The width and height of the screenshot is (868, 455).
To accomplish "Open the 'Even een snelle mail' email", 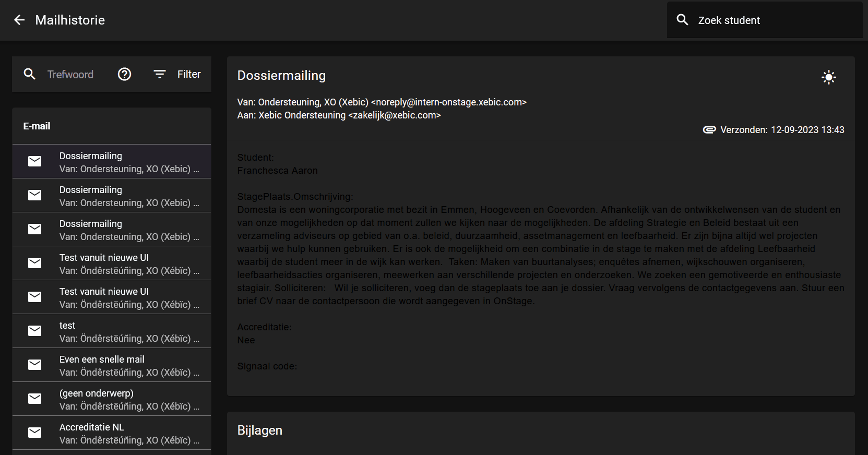I will (112, 365).
